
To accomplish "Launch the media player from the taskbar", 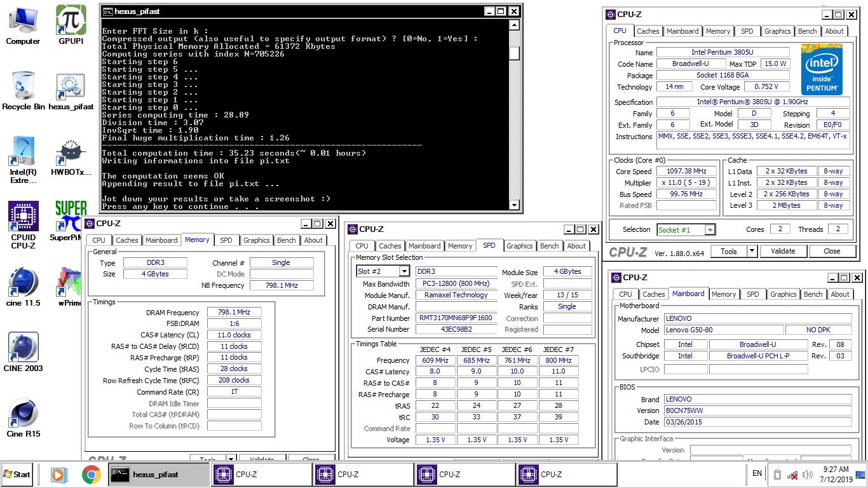I will [58, 474].
